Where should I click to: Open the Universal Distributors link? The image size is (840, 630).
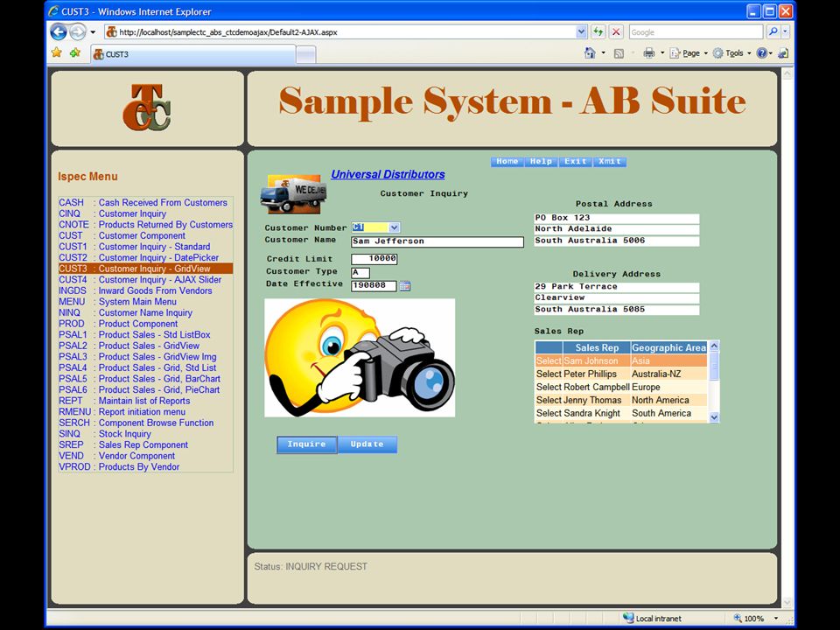[x=388, y=174]
